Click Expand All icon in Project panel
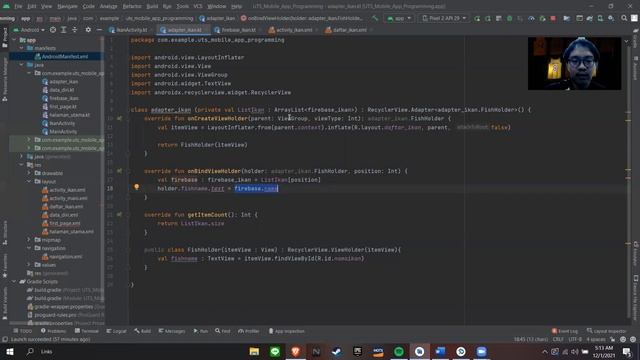The height and width of the screenshot is (360, 640). click(64, 30)
